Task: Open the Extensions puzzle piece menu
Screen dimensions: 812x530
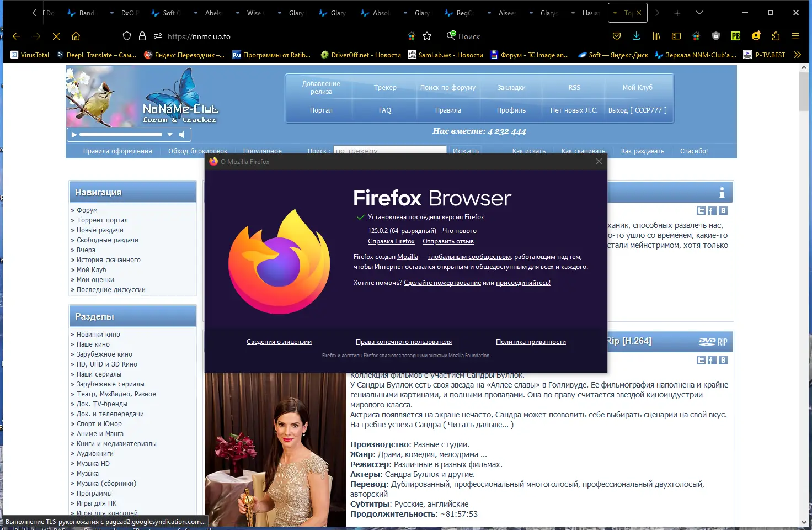Action: [x=776, y=36]
